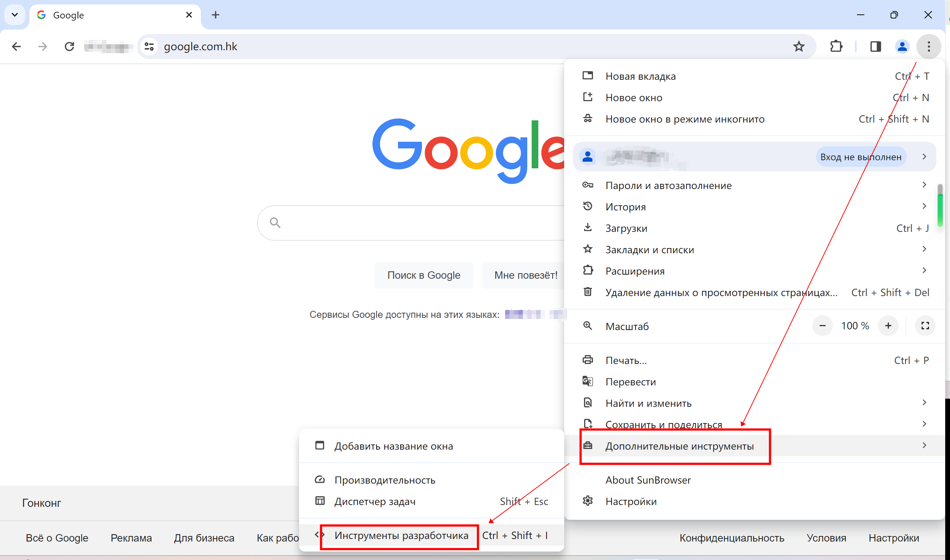This screenshot has width=950, height=560.
Task: Click Условия footer link
Action: coord(827,538)
